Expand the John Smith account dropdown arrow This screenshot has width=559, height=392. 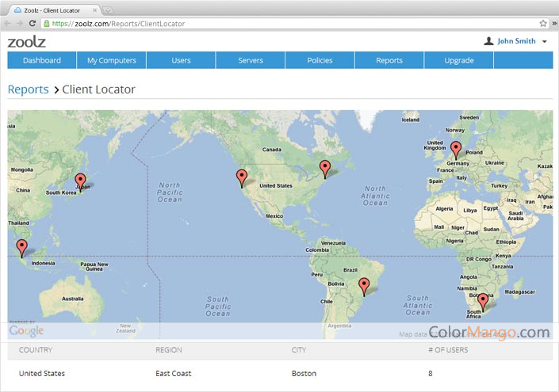coord(545,41)
